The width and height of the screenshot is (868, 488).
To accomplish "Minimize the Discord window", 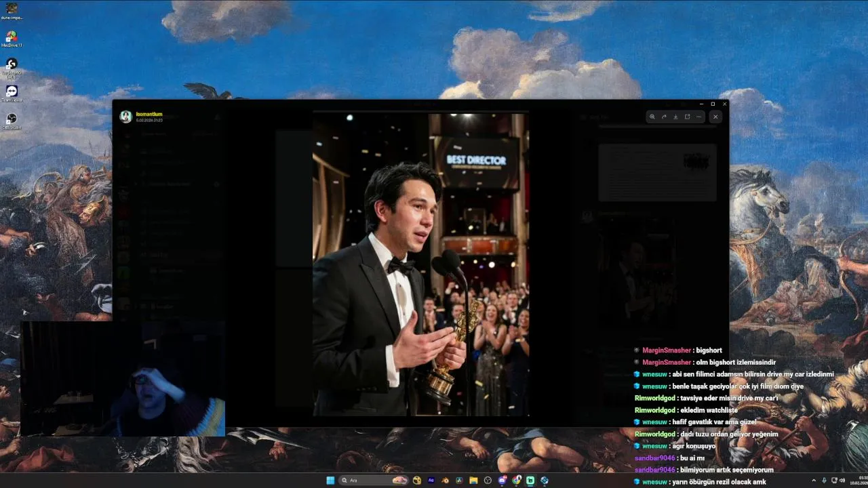I will pyautogui.click(x=701, y=104).
